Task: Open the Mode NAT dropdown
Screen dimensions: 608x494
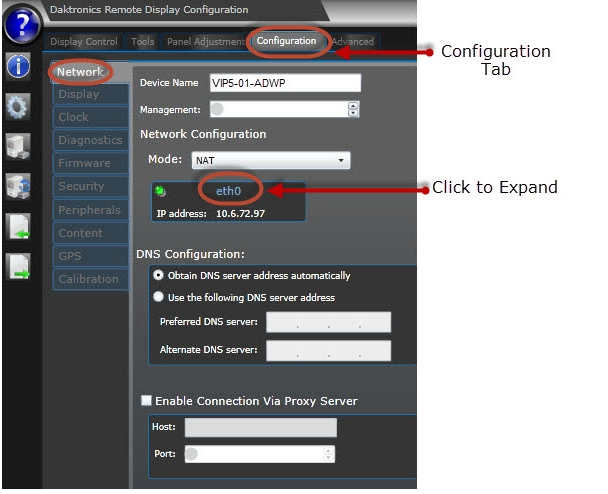Action: [271, 160]
